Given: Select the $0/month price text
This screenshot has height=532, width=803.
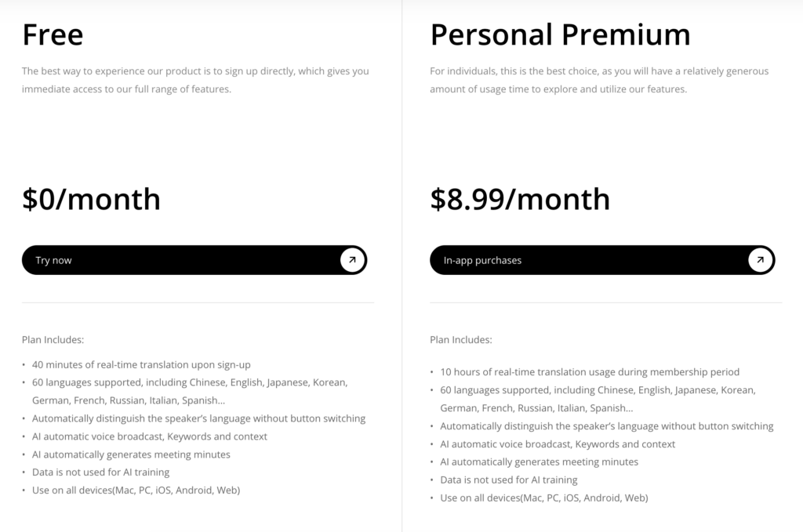Looking at the screenshot, I should (91, 199).
